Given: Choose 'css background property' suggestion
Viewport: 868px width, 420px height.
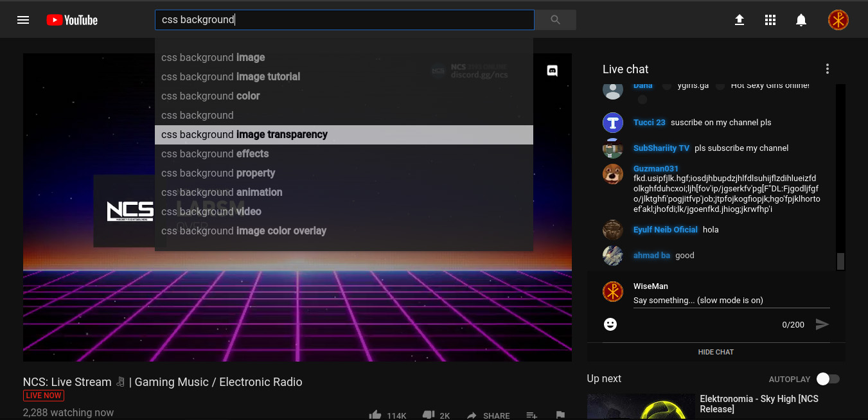Looking at the screenshot, I should [344, 173].
